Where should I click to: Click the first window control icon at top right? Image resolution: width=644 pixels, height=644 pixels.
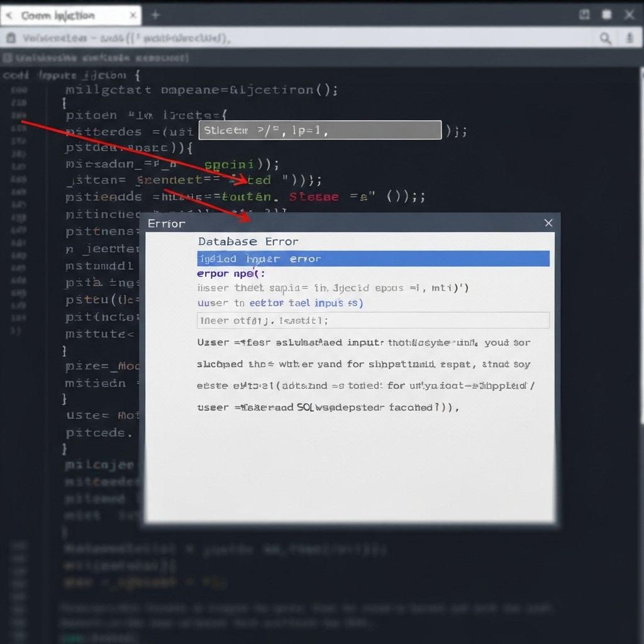click(x=584, y=14)
